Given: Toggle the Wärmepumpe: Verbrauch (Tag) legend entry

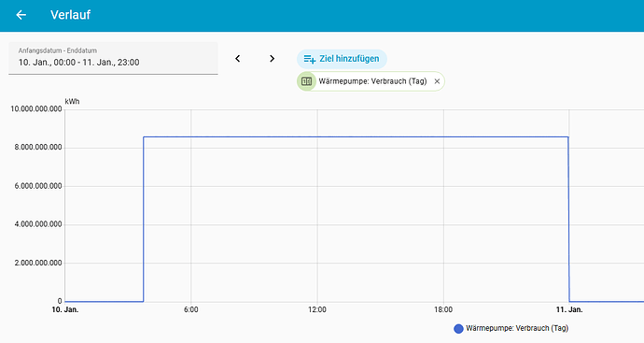Looking at the screenshot, I should coord(511,328).
